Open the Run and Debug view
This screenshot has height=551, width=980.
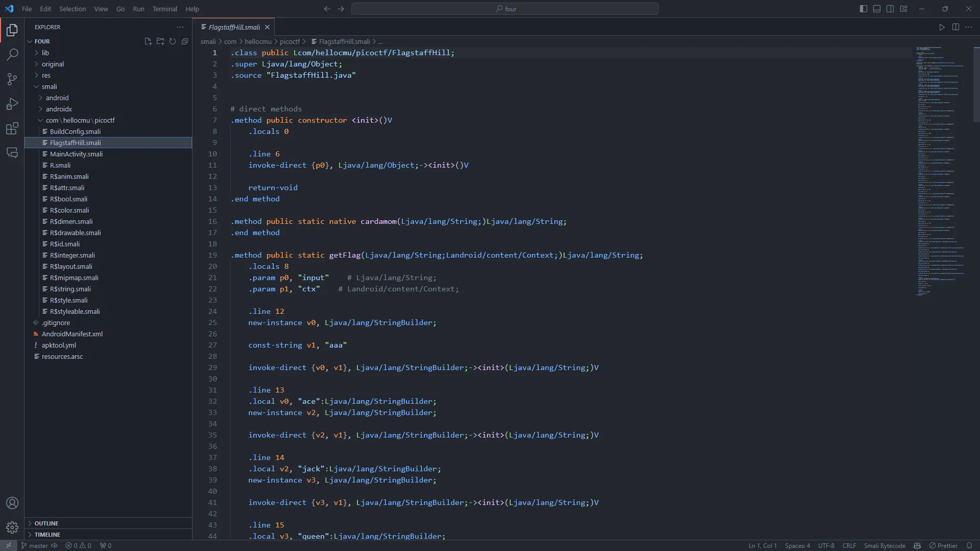click(12, 104)
